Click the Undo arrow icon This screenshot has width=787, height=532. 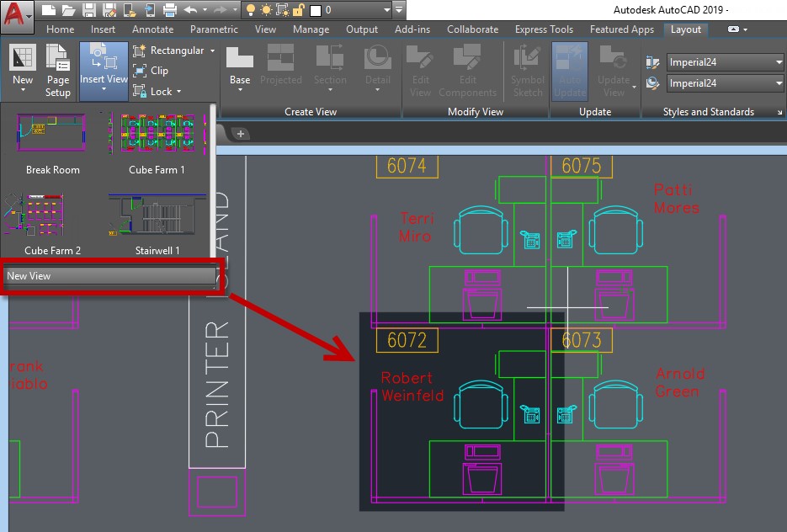[190, 10]
